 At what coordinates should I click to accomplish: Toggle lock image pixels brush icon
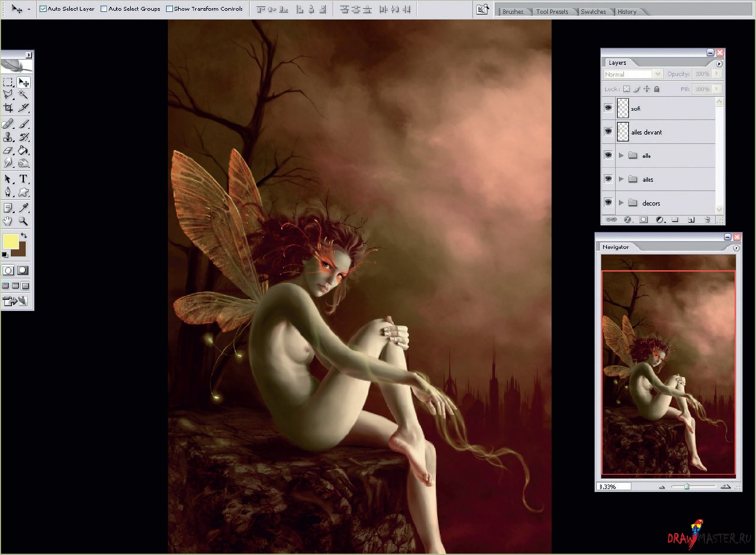[x=636, y=90]
